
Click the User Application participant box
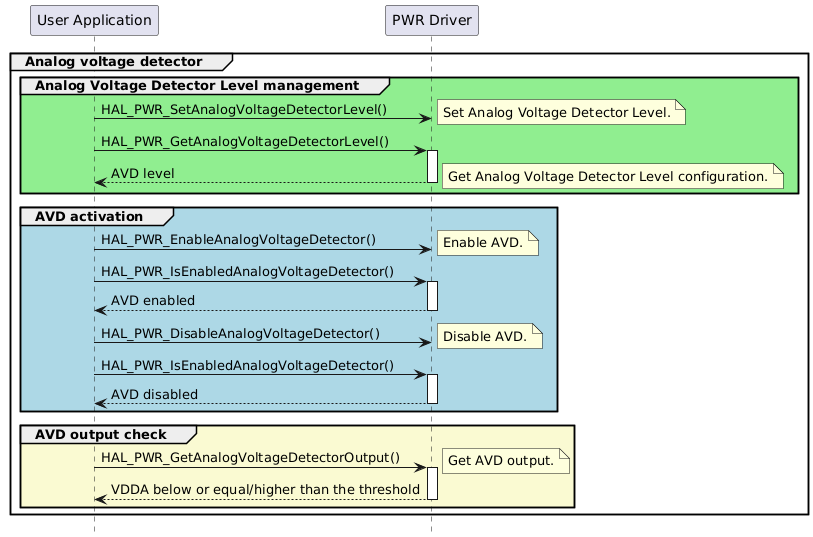coord(94,20)
